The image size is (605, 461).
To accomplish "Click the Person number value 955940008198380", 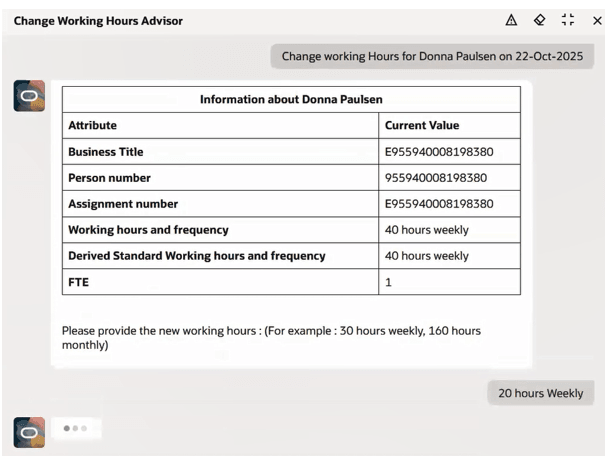I will pos(436,178).
